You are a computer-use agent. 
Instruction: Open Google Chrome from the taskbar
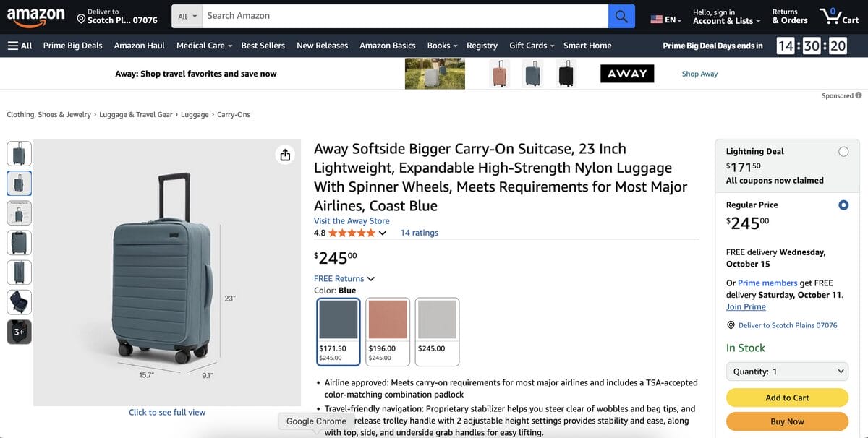315,421
